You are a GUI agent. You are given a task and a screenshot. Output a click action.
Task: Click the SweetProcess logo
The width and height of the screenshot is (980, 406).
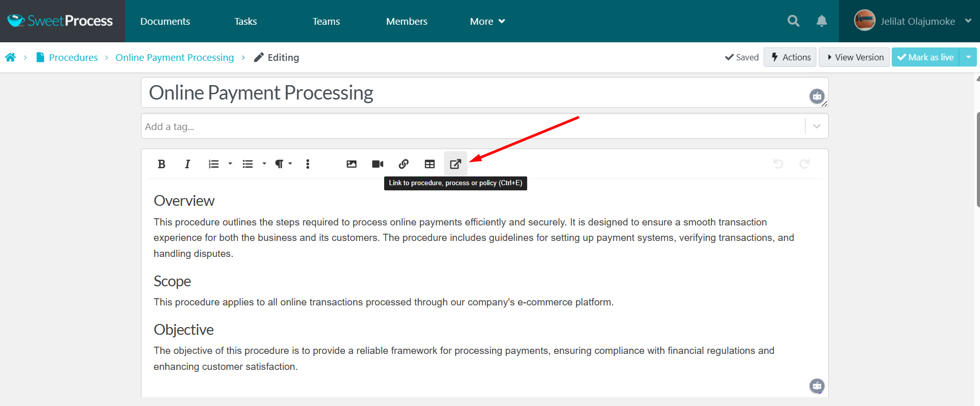tap(60, 21)
